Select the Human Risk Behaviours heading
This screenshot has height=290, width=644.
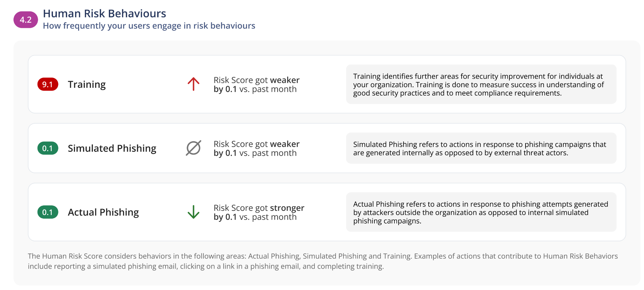pos(104,13)
